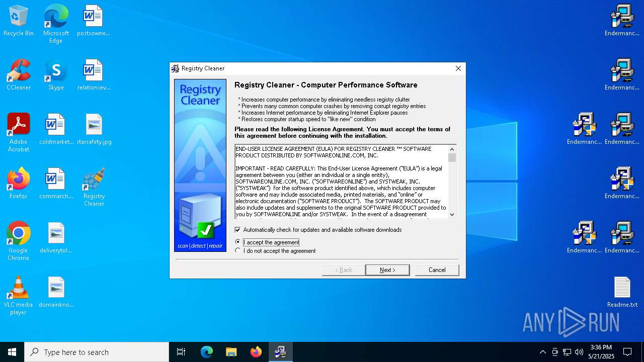Launch Skype from the desktop
The width and height of the screenshot is (644, 362).
pyautogui.click(x=56, y=75)
